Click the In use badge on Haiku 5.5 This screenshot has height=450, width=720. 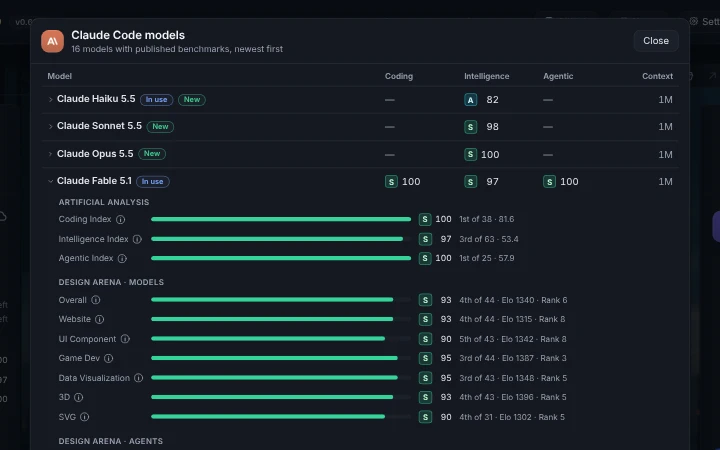(x=157, y=100)
